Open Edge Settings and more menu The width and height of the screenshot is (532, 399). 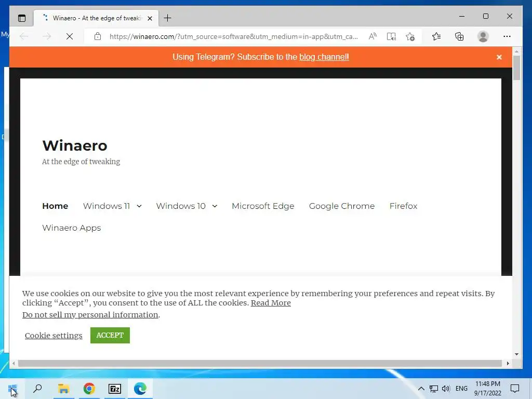(x=507, y=36)
